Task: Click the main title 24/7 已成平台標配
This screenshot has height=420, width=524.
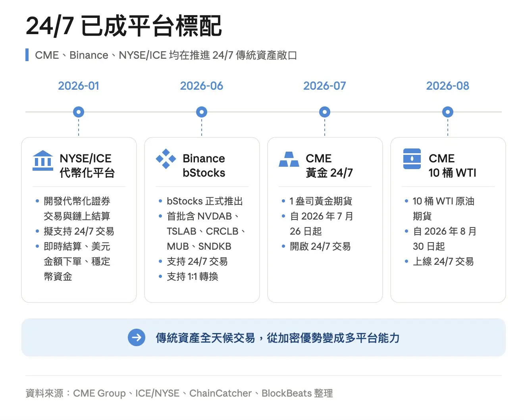Action: 124,26
